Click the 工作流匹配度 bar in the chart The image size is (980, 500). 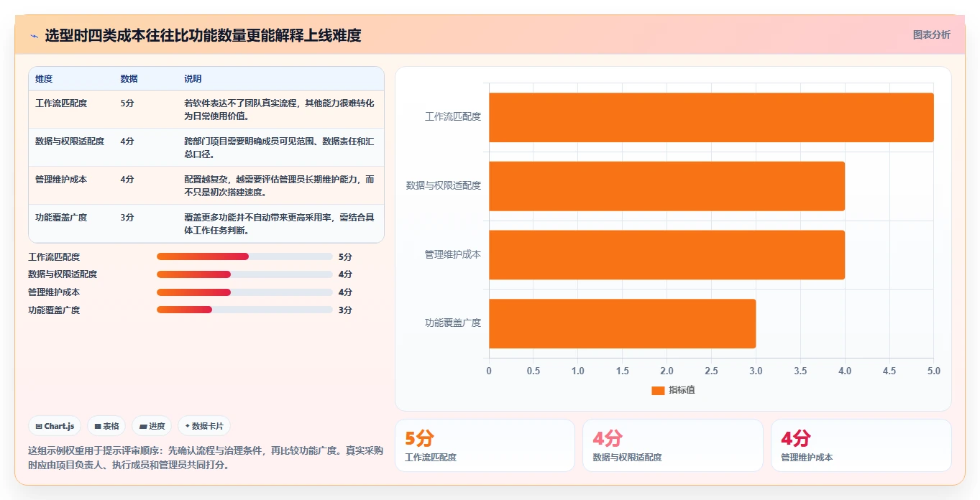coord(711,117)
